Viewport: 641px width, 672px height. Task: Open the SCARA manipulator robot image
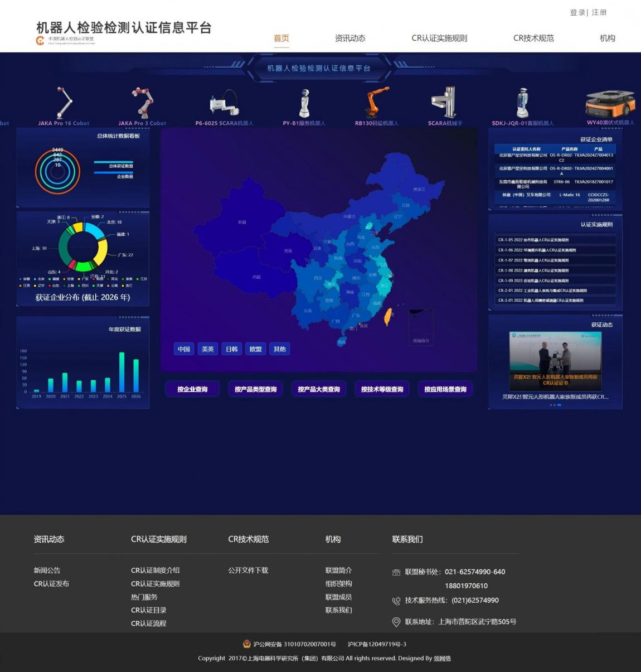[445, 103]
